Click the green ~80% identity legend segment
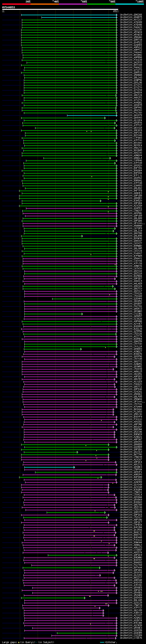 tap(101, 4)
